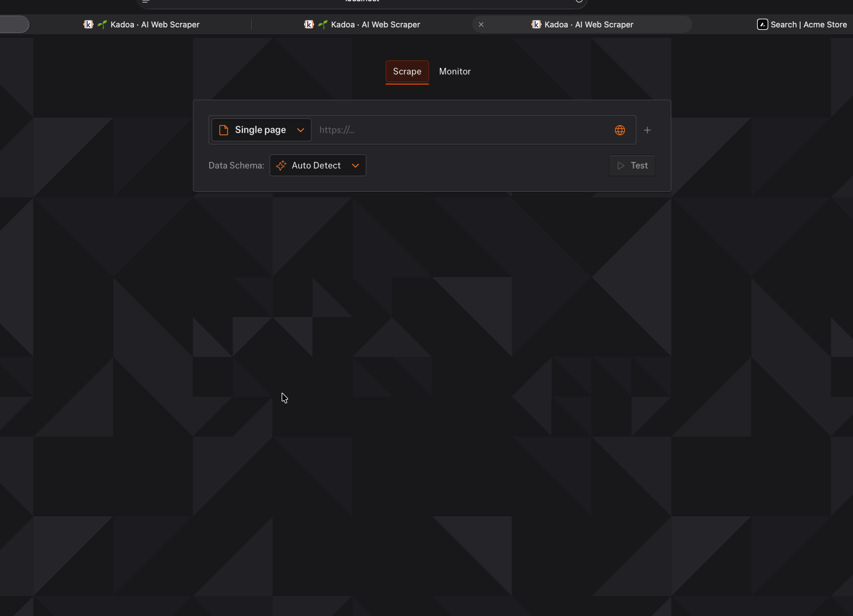Open the Search | Acme Store tab

tap(808, 24)
